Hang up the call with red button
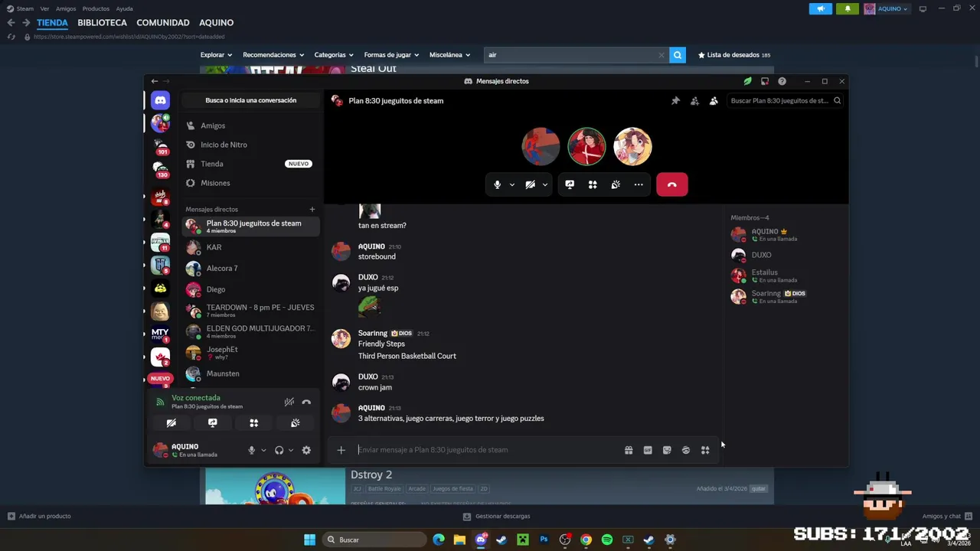 [x=672, y=184]
